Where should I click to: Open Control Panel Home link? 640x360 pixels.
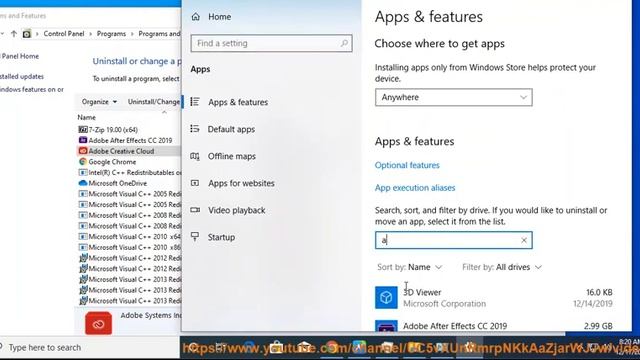19,56
